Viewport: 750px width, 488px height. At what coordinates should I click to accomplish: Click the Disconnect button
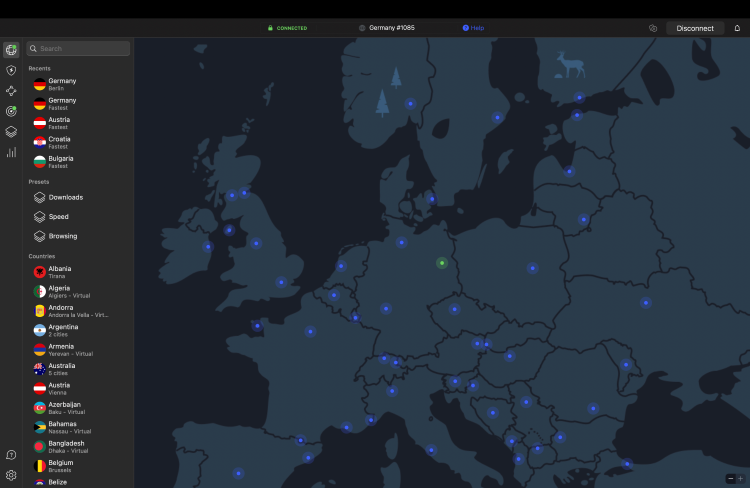[695, 28]
